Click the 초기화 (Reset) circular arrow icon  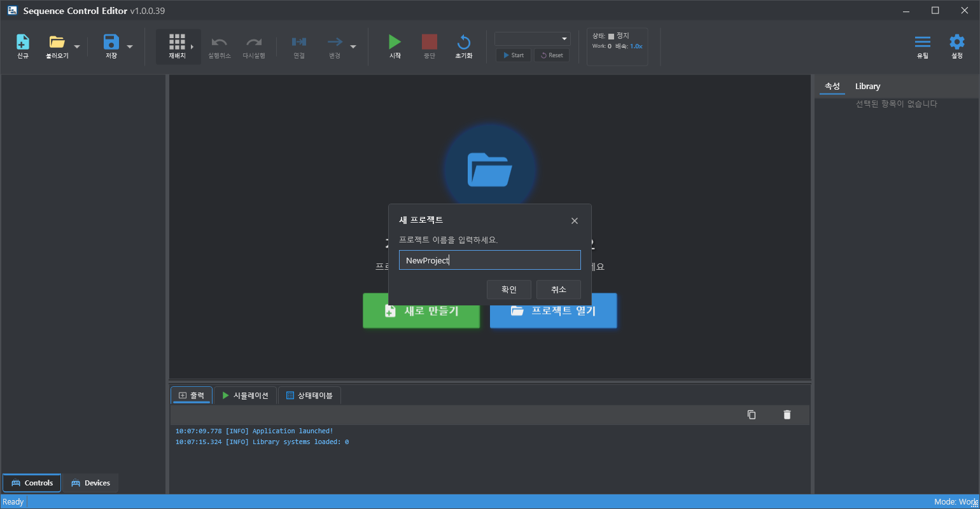464,43
